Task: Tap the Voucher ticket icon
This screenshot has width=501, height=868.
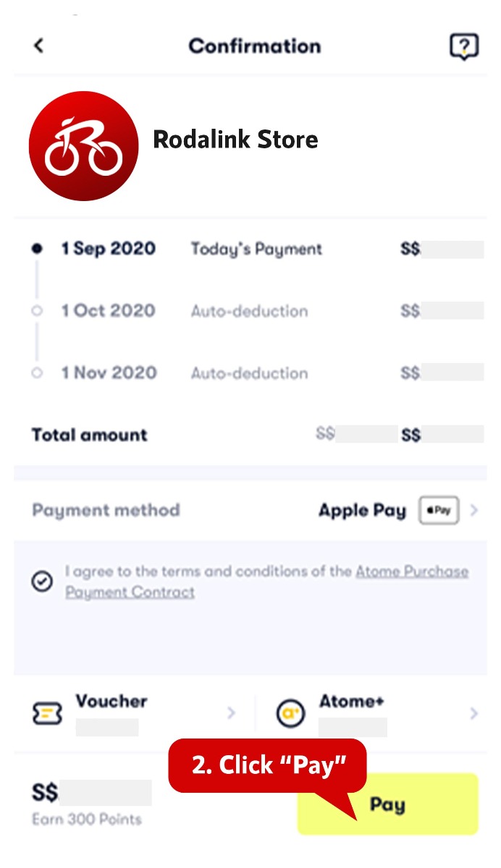Action: (48, 714)
